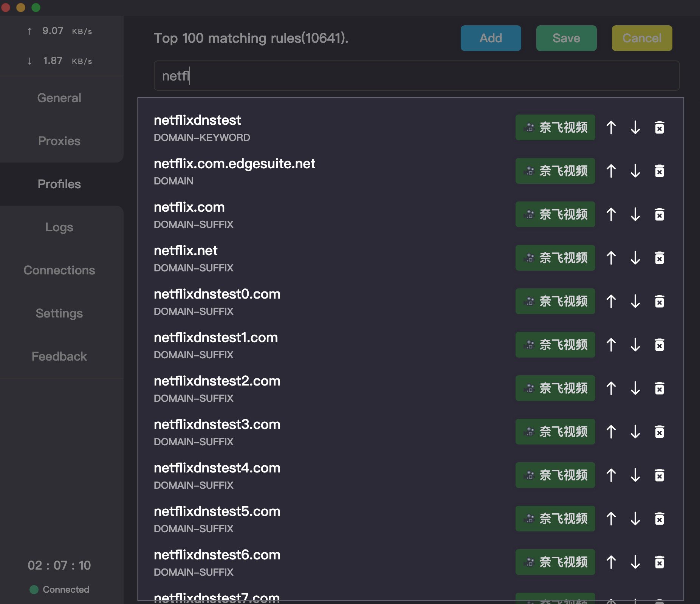Click the Connected status indicator
Image resolution: width=700 pixels, height=604 pixels.
click(59, 589)
